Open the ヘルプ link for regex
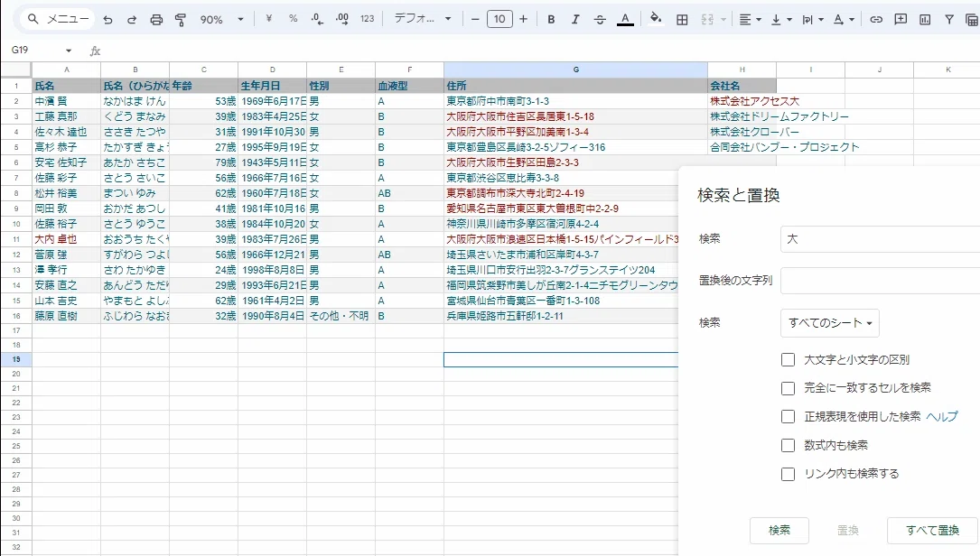 (x=942, y=417)
